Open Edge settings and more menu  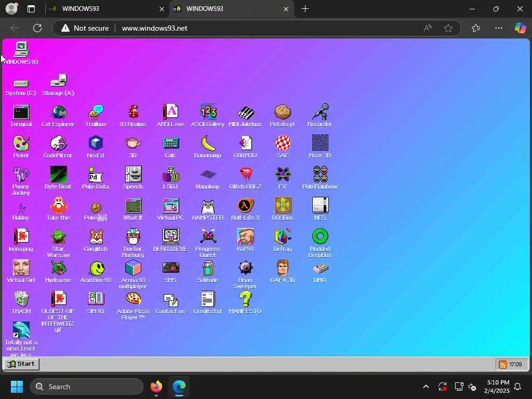click(498, 28)
